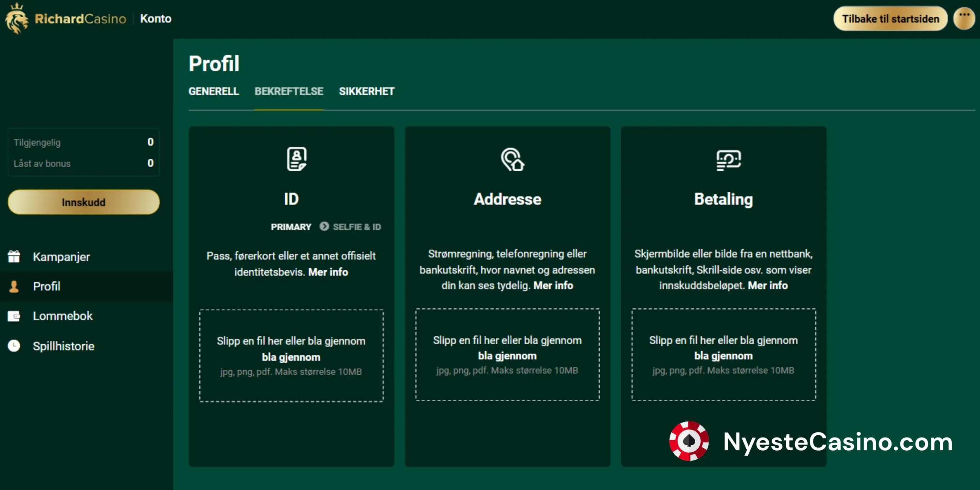Open the SIKKERHET tab
Viewport: 980px width, 490px height.
366,91
